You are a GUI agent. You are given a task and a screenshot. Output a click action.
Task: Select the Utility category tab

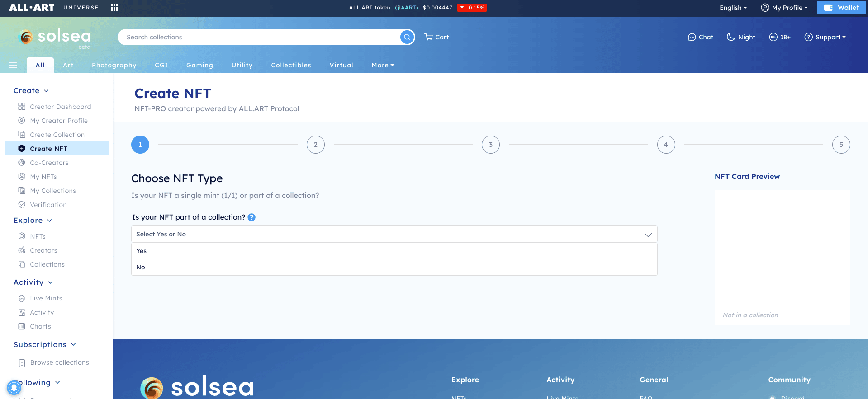pos(242,65)
